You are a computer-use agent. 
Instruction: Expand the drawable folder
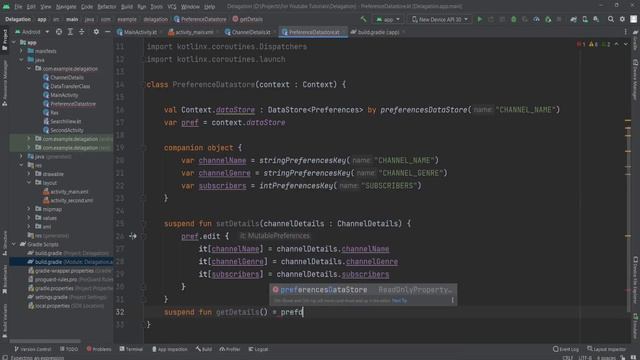pyautogui.click(x=29, y=174)
